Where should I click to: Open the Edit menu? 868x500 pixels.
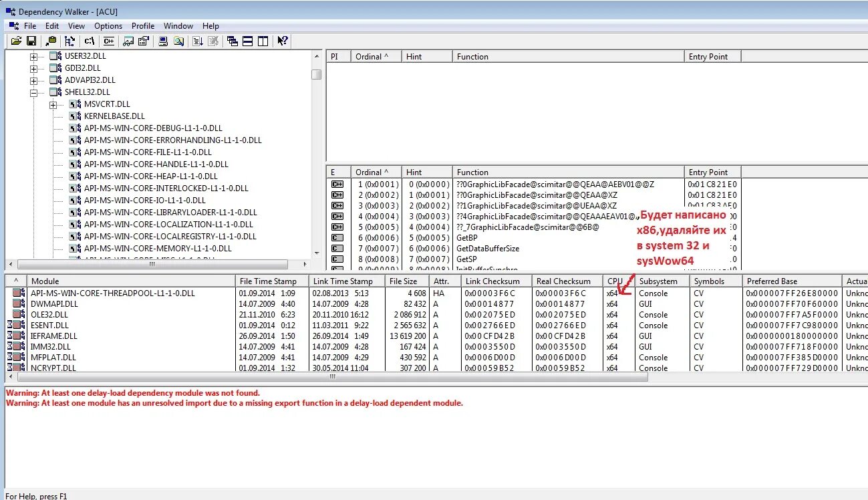pyautogui.click(x=52, y=26)
